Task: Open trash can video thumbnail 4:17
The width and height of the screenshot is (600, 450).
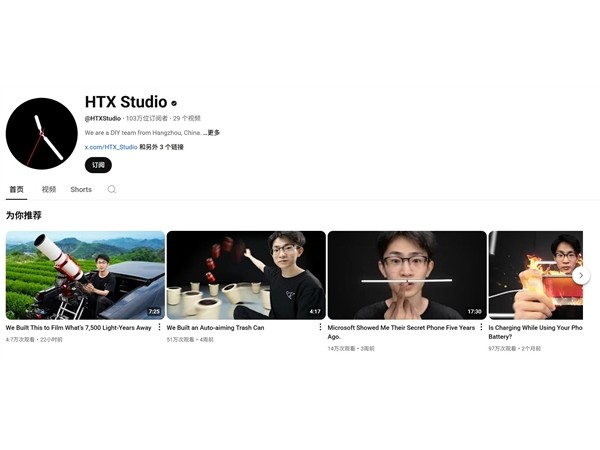Action: tap(246, 275)
